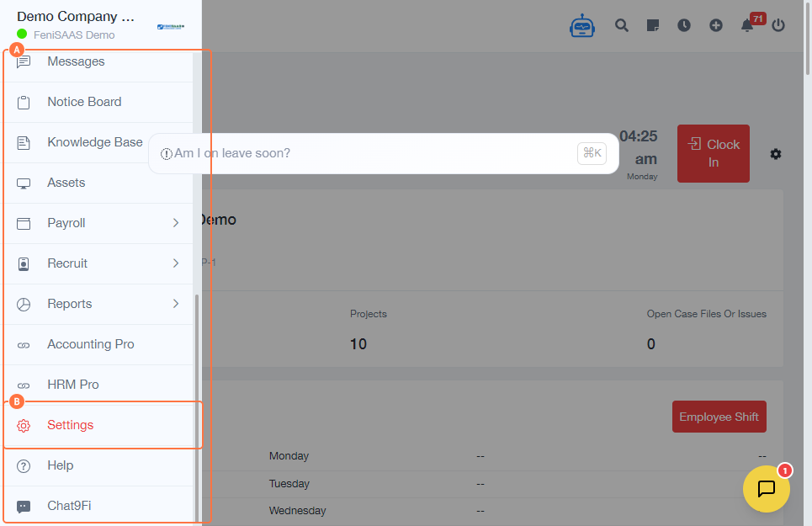The width and height of the screenshot is (812, 526).
Task: Click the plus add icon in header
Action: pyautogui.click(x=716, y=25)
